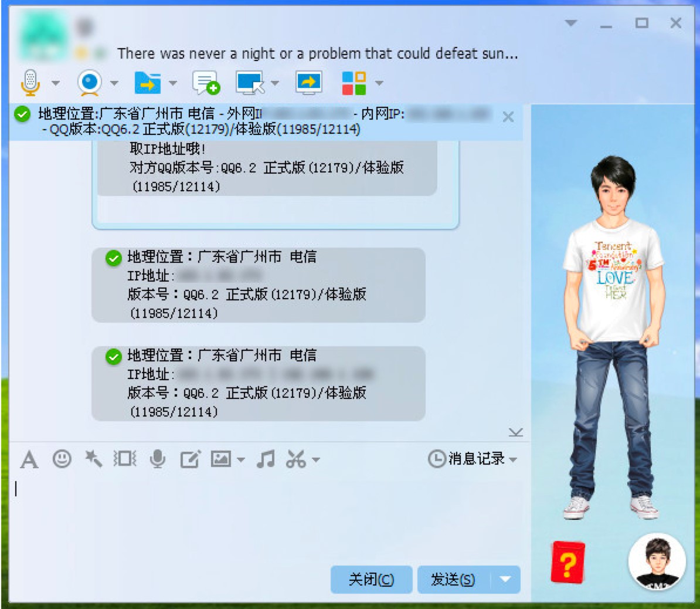This screenshot has height=609, width=700.
Task: Click '对方QQ版本号' text in top bubble
Action: pos(173,168)
